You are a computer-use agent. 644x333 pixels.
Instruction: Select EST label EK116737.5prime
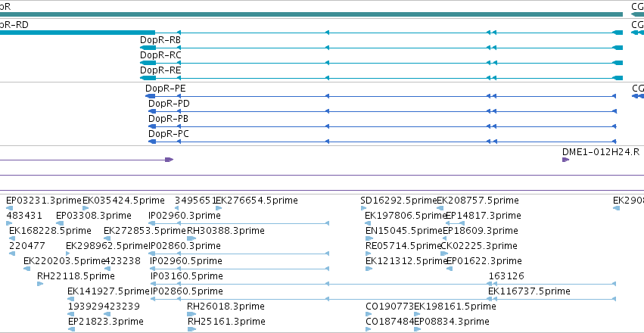click(529, 291)
